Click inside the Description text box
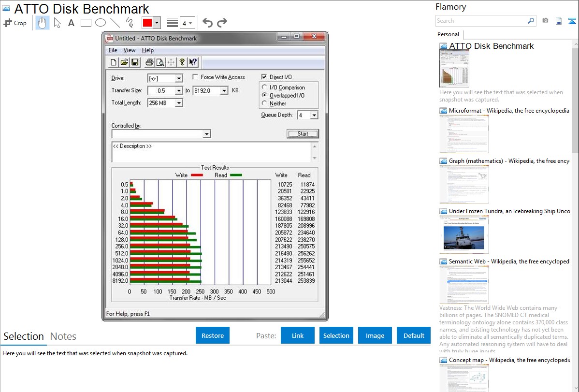579x392 pixels. coord(211,152)
